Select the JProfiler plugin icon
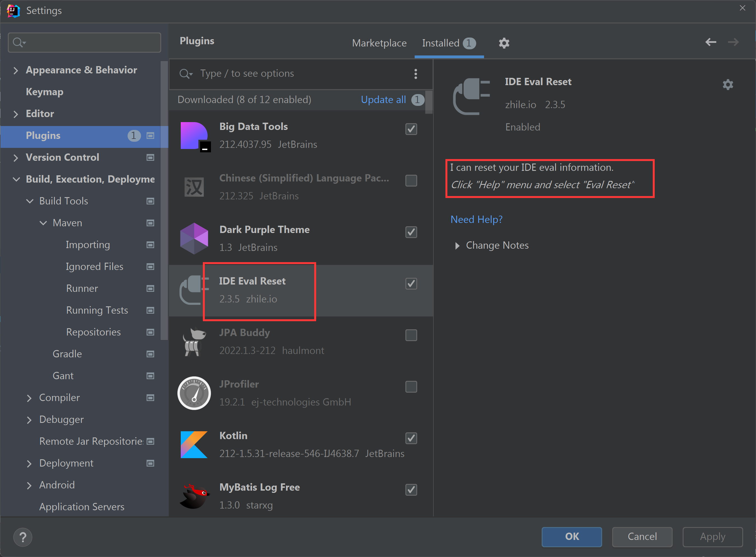The height and width of the screenshot is (557, 756). click(x=194, y=393)
